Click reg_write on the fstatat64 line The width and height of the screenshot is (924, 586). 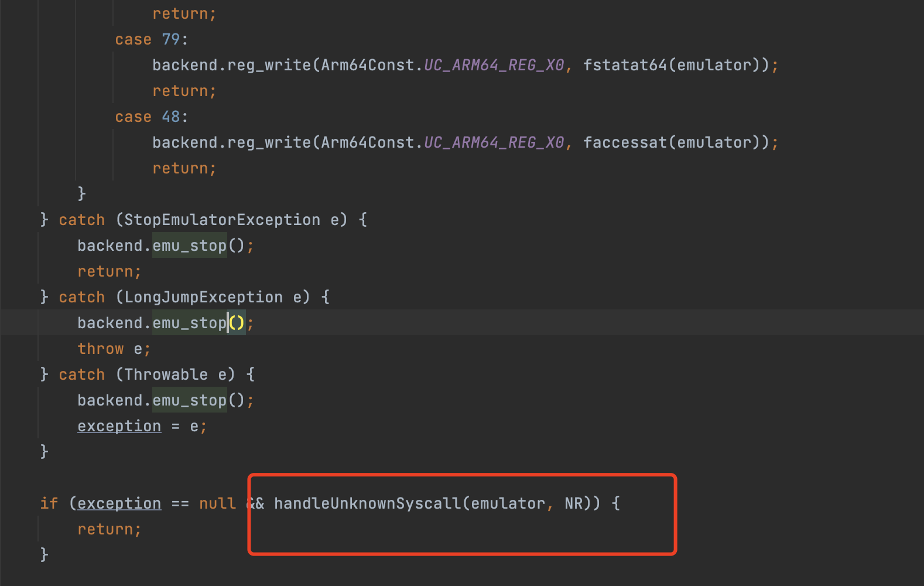tap(269, 65)
